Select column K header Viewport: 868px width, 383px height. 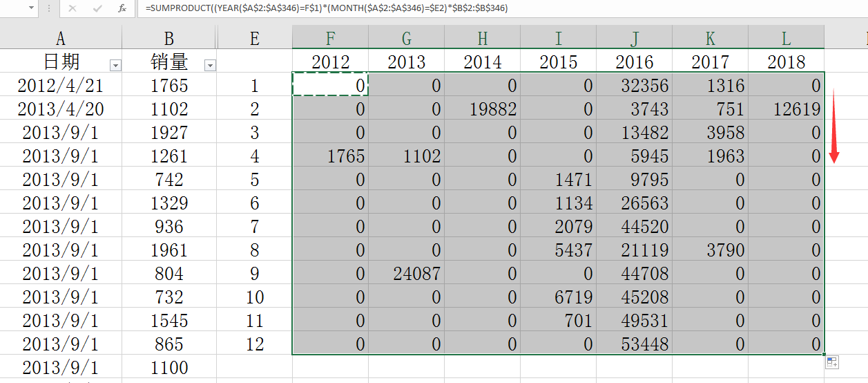711,37
